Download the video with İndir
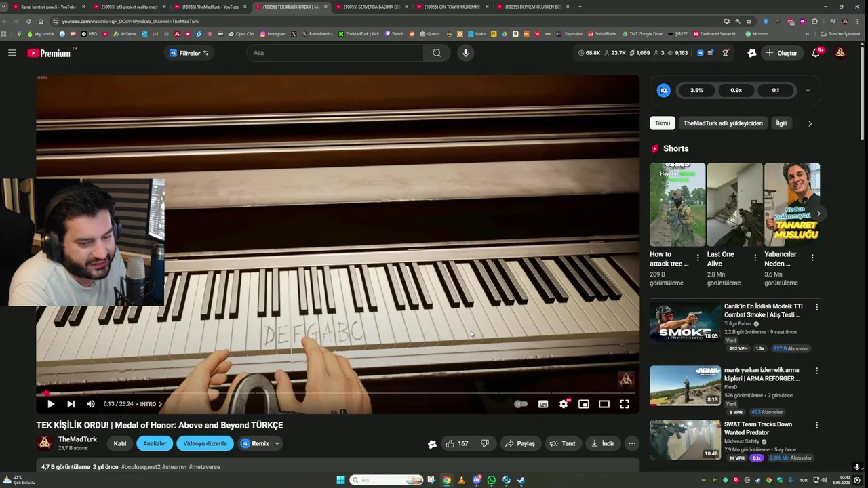Image resolution: width=868 pixels, height=488 pixels. coord(603,444)
